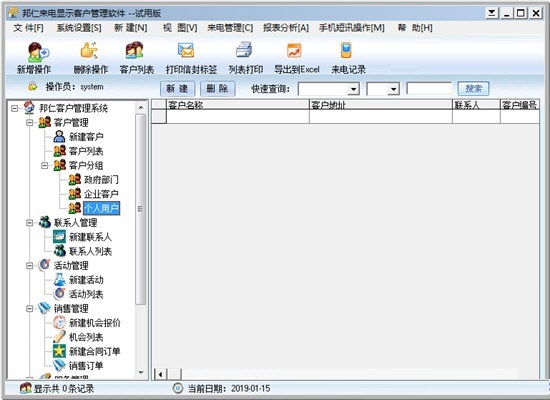
Task: Click the 客户地址 column header
Action: (x=381, y=105)
